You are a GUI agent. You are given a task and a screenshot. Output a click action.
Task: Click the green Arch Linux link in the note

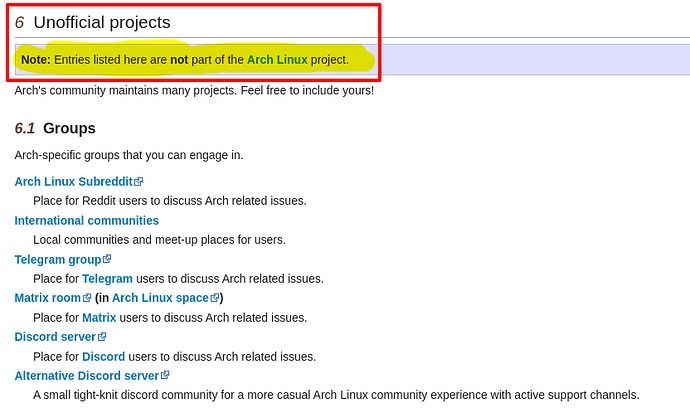(x=277, y=59)
